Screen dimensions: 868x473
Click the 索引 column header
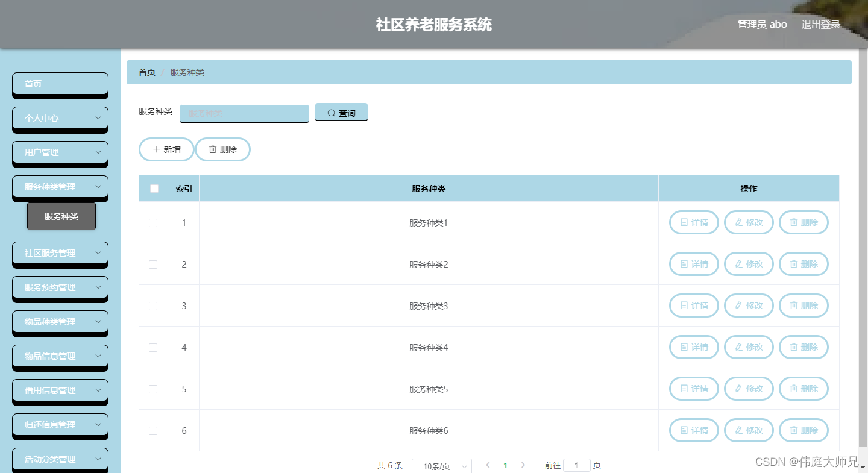(184, 189)
